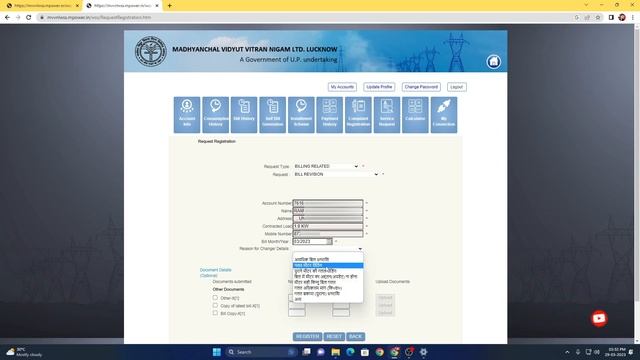Click the Name field
Image resolution: width=640 pixels, height=360 pixels.
[x=328, y=211]
